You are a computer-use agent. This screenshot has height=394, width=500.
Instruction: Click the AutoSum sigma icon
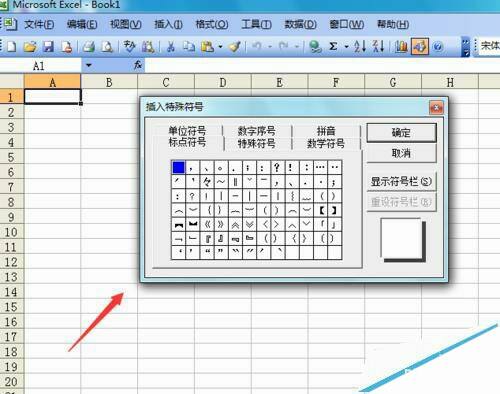point(333,46)
